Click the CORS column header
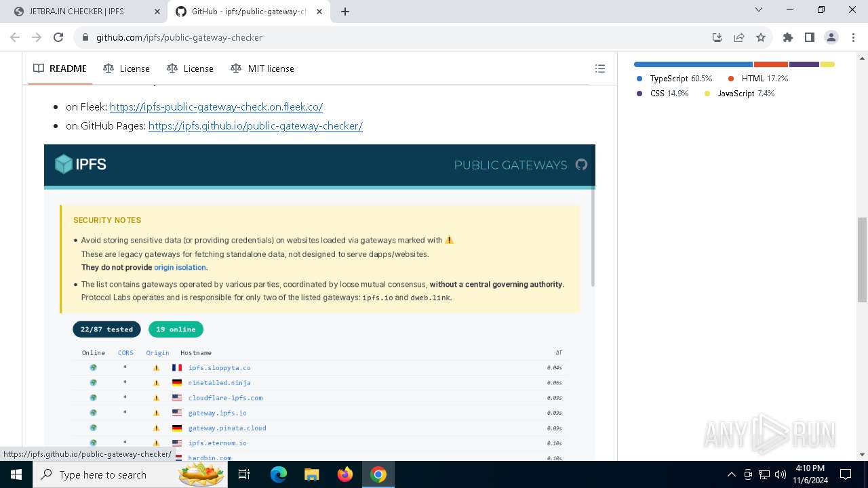868x488 pixels. (125, 352)
